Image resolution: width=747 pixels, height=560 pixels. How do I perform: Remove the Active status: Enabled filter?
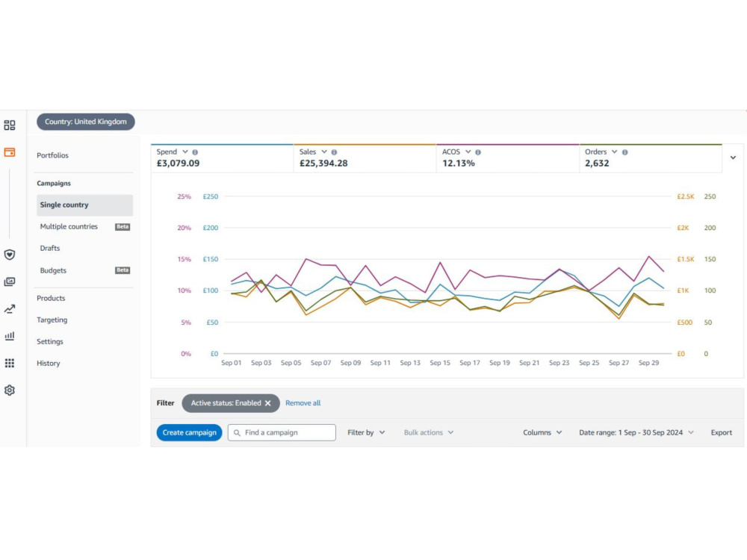coord(267,403)
